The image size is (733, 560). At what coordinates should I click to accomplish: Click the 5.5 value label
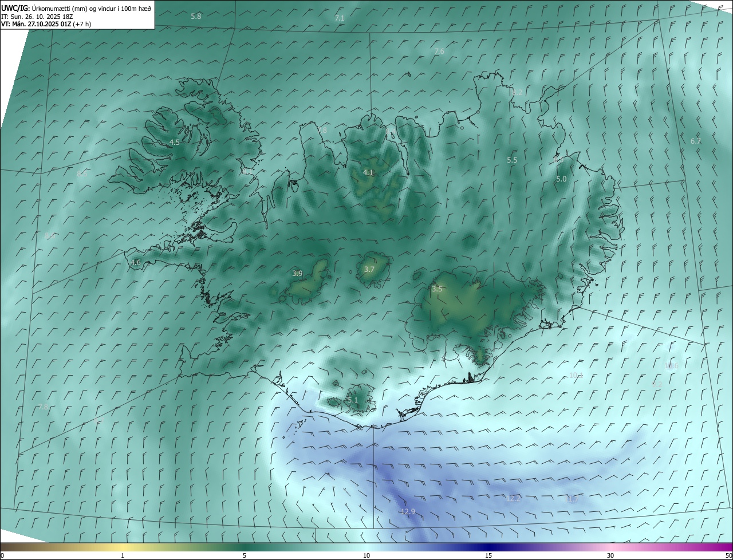[512, 160]
